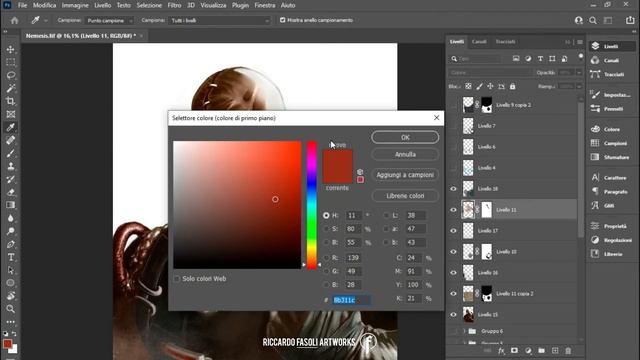Open the layer Opacità dropdown
This screenshot has width=640, height=360.
tap(579, 73)
